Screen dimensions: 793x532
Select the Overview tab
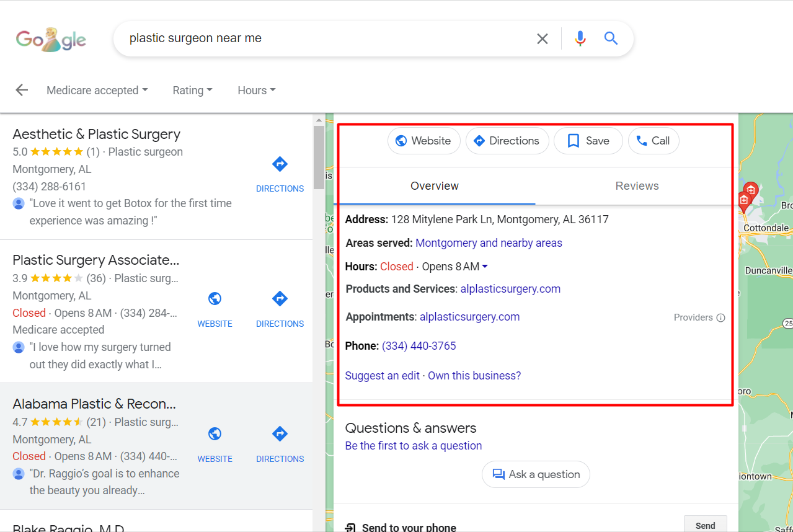click(x=435, y=186)
